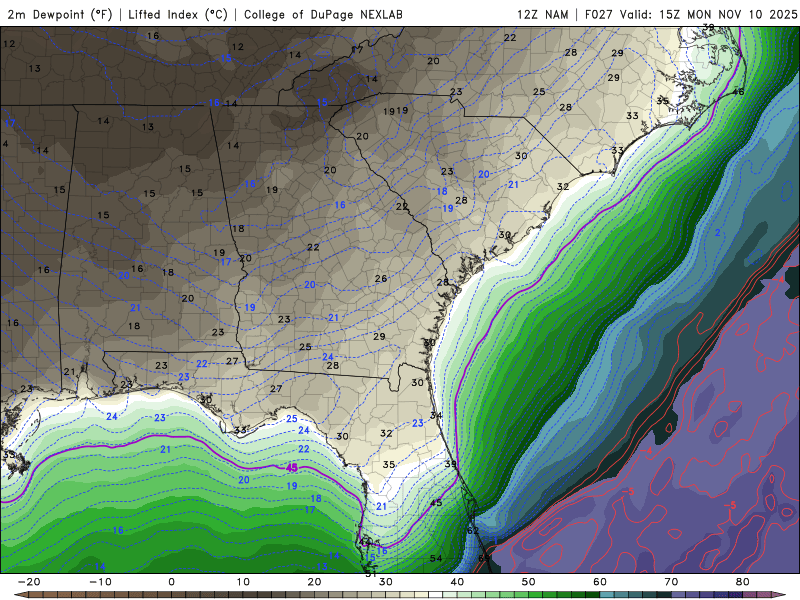This screenshot has width=800, height=600.
Task: Click the -20 label on the color scale
Action: 29,582
